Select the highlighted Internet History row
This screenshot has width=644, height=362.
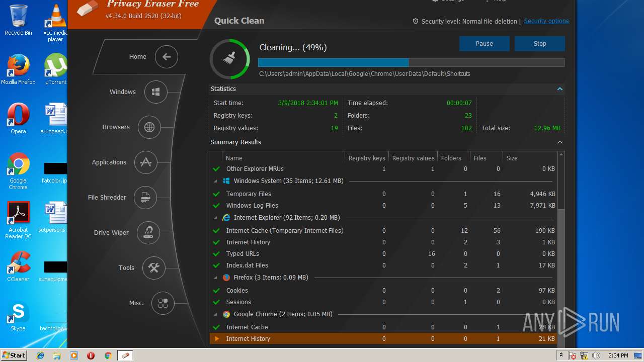pos(383,339)
